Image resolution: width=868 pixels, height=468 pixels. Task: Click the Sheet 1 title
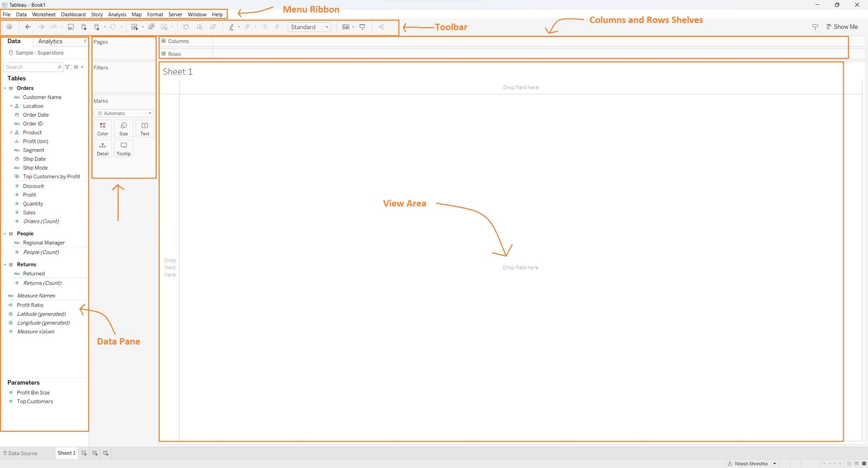pyautogui.click(x=178, y=72)
